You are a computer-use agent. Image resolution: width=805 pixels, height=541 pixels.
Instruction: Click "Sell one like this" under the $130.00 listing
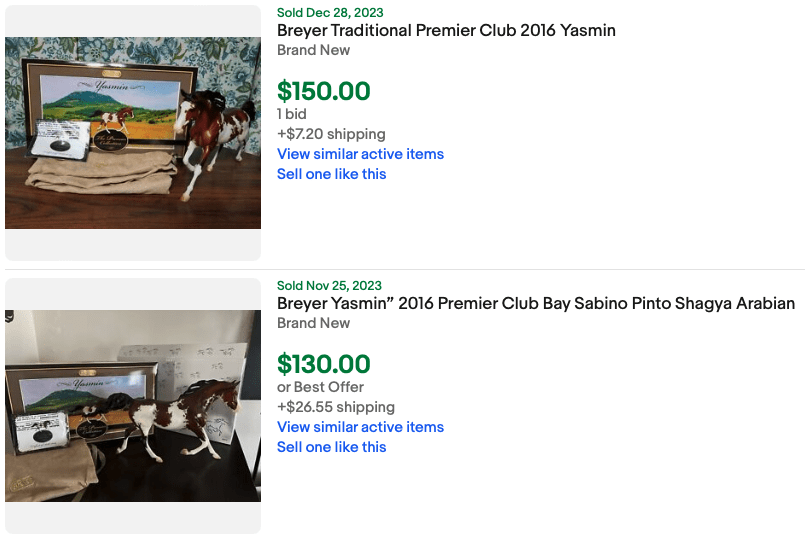[x=331, y=447]
